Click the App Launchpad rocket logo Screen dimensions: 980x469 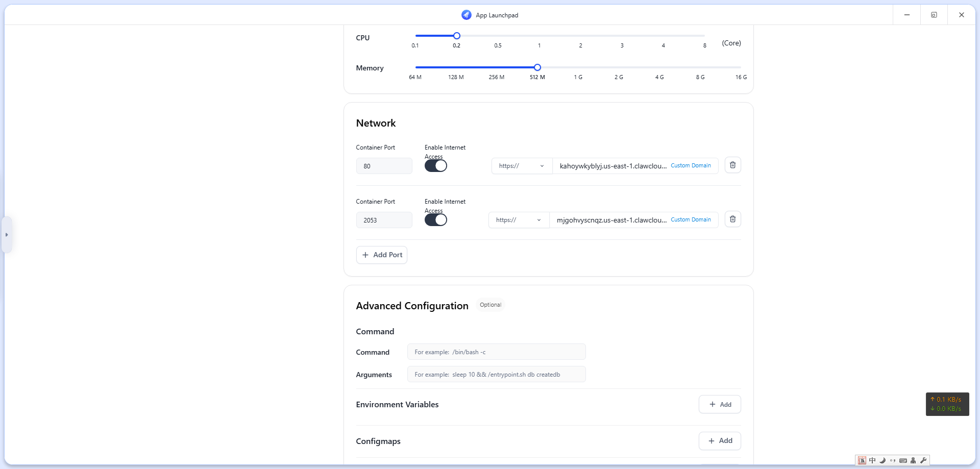(467, 15)
